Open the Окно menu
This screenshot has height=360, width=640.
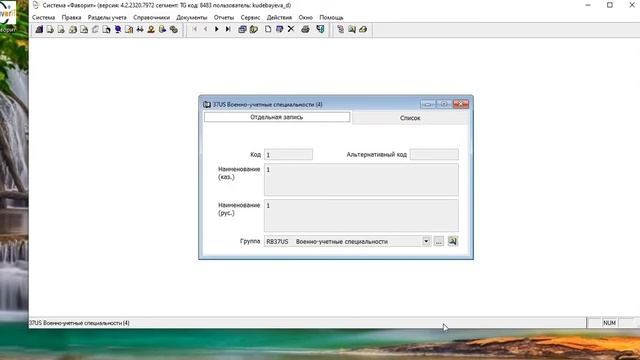[x=305, y=18]
